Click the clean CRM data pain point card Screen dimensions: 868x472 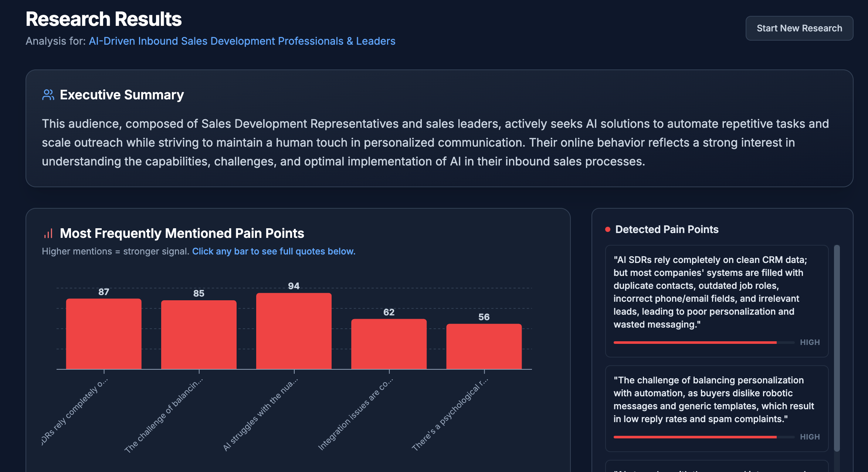pos(716,292)
